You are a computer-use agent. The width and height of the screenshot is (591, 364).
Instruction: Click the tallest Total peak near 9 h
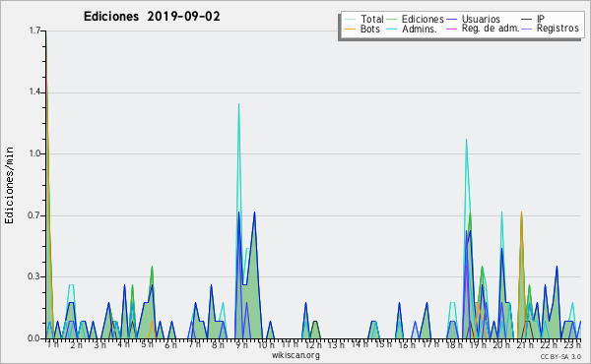(x=238, y=104)
